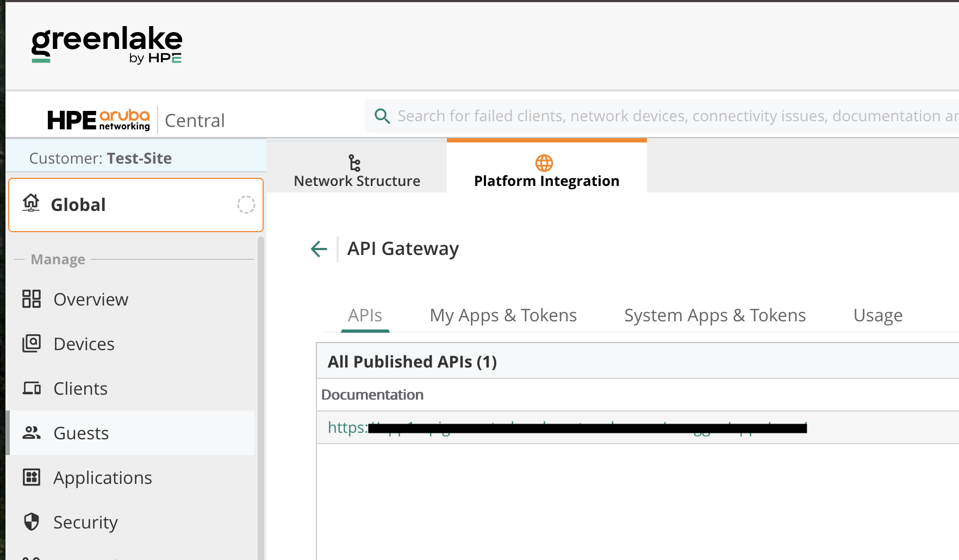Click the Manage section label

click(x=58, y=259)
